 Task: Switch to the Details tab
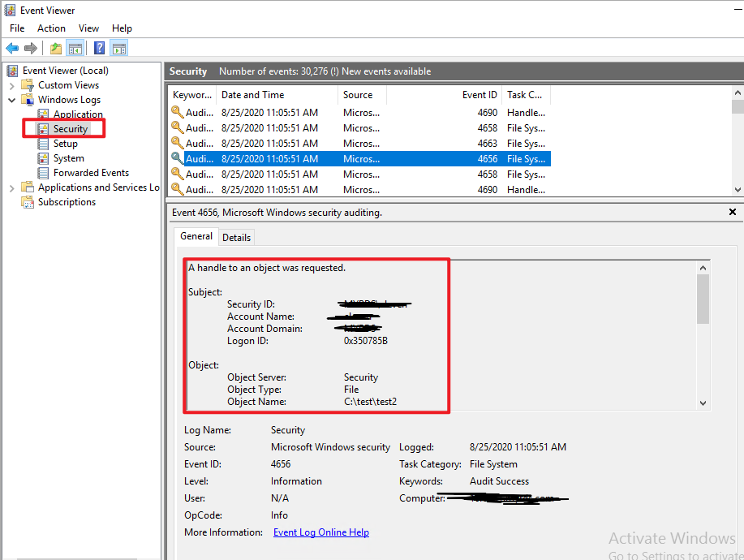(236, 238)
